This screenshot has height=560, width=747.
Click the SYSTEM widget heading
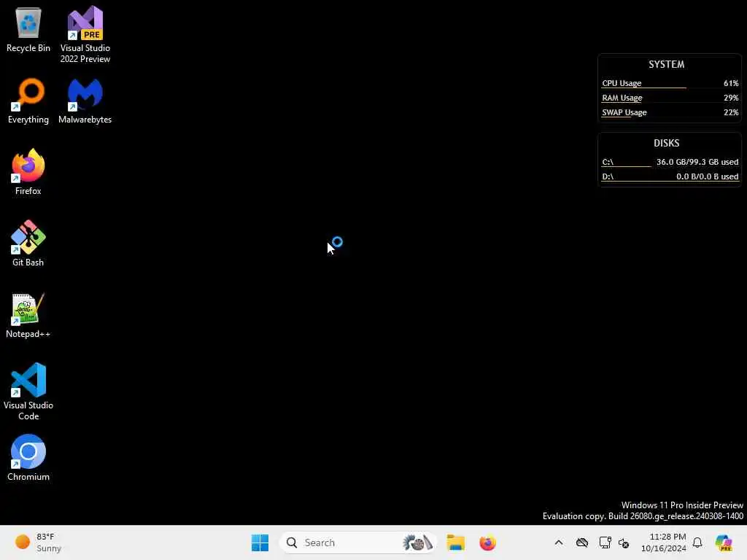667,64
